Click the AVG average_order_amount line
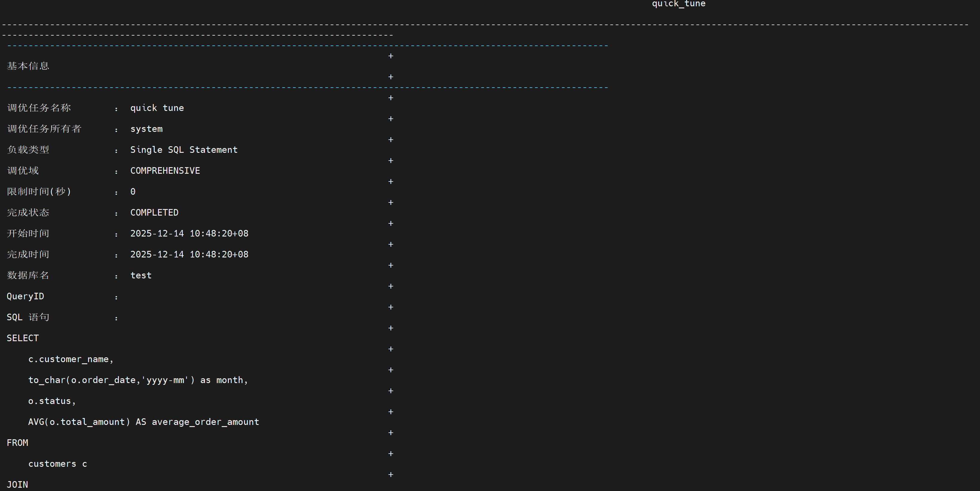The width and height of the screenshot is (980, 491). (x=143, y=422)
